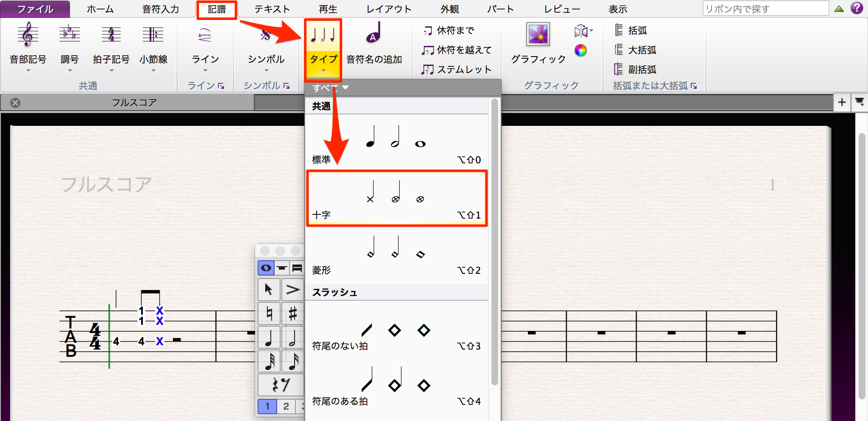
Task: Click the 休符まで beam-to-rest option
Action: (x=449, y=31)
